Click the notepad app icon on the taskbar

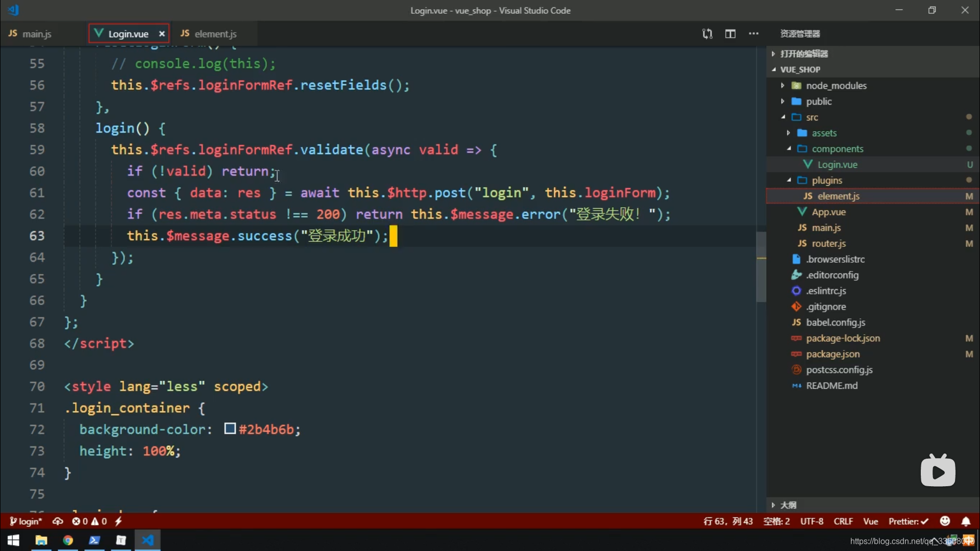[121, 540]
